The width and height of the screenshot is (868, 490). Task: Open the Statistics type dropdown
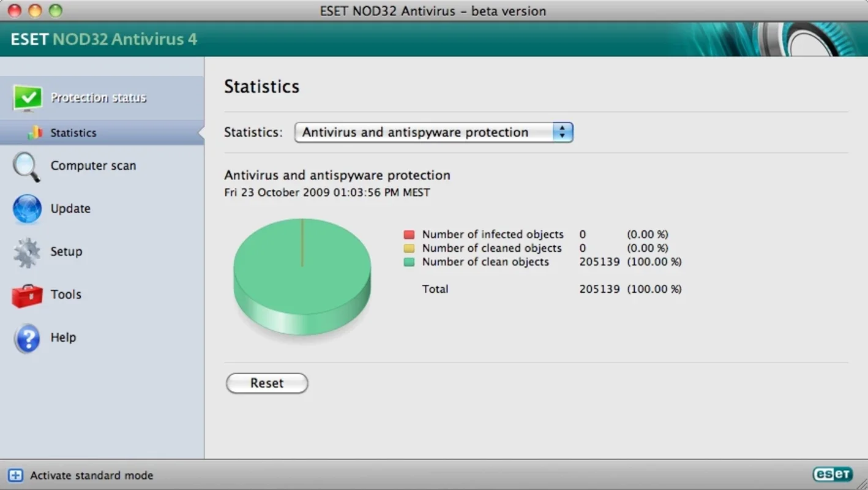433,132
